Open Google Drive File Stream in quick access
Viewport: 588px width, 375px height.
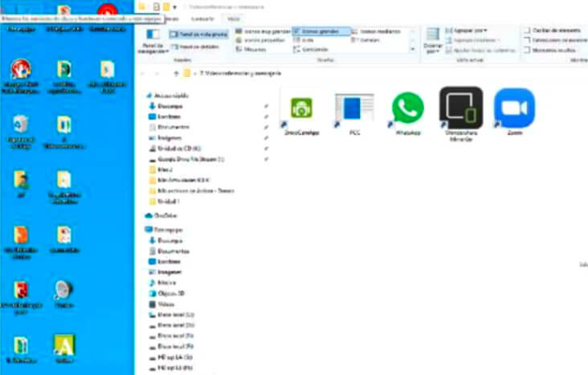(x=186, y=159)
